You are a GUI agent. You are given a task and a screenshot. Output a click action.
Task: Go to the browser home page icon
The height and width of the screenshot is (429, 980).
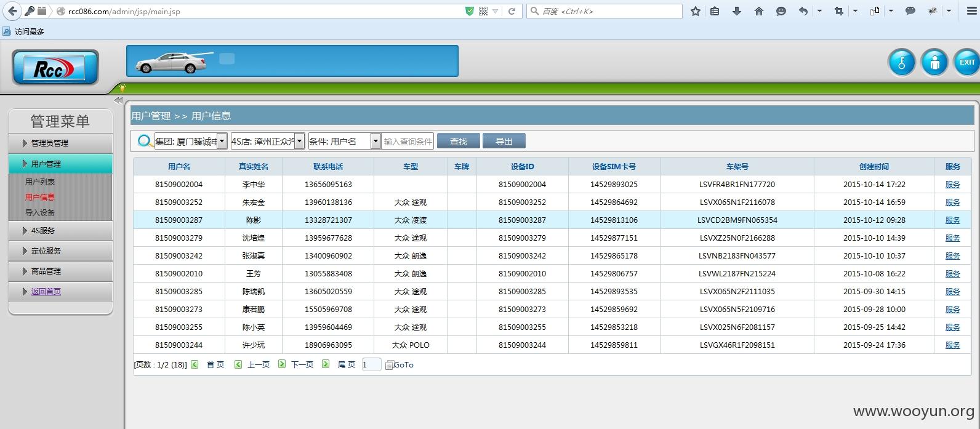coord(758,11)
